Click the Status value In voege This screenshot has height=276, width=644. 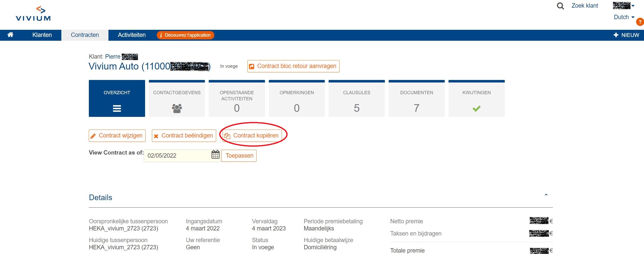pyautogui.click(x=263, y=247)
